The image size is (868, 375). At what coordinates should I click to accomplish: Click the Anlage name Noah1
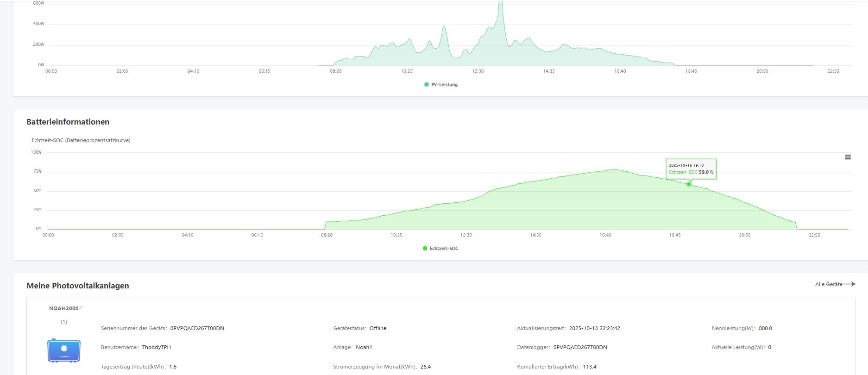364,347
